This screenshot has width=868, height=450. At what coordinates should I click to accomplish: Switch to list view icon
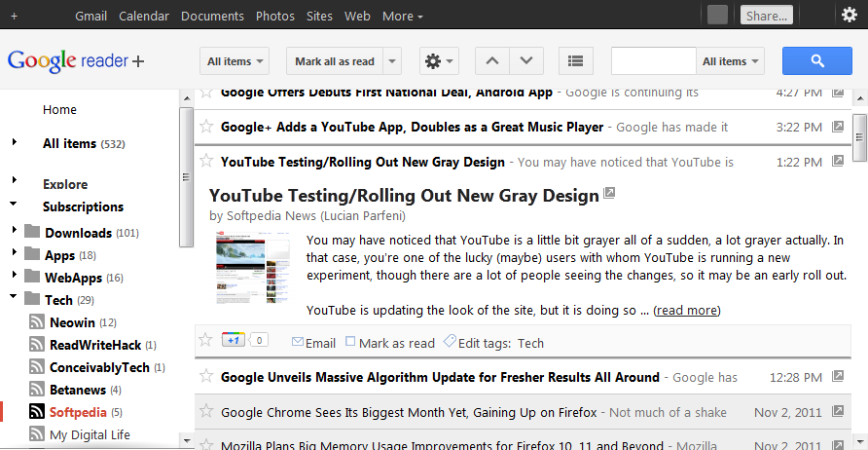pyautogui.click(x=576, y=61)
